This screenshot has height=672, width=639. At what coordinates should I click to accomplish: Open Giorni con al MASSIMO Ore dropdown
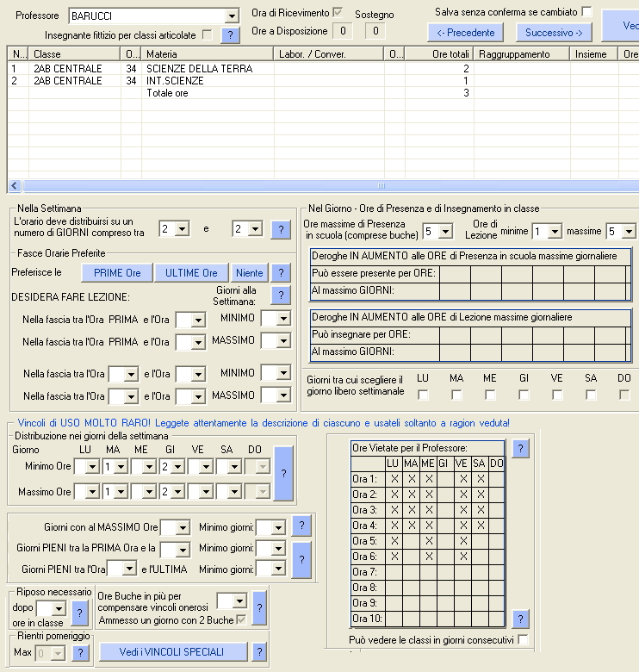click(183, 527)
